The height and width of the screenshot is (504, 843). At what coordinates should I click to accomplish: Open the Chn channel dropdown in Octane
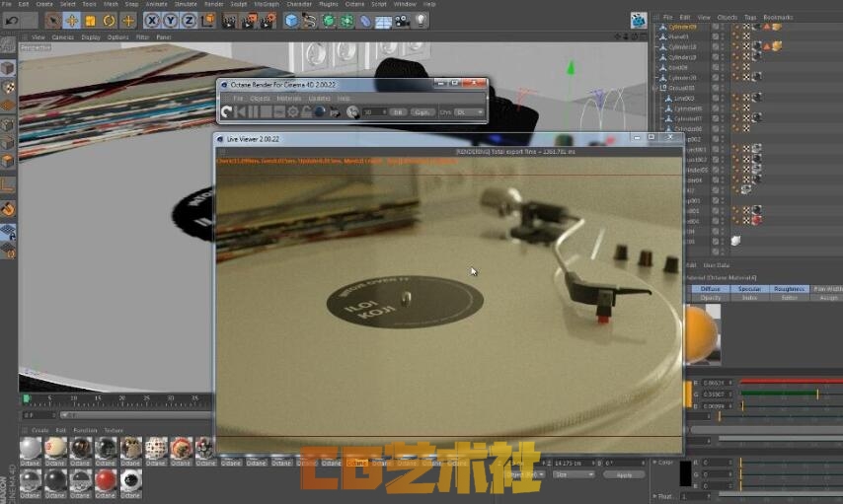(469, 112)
